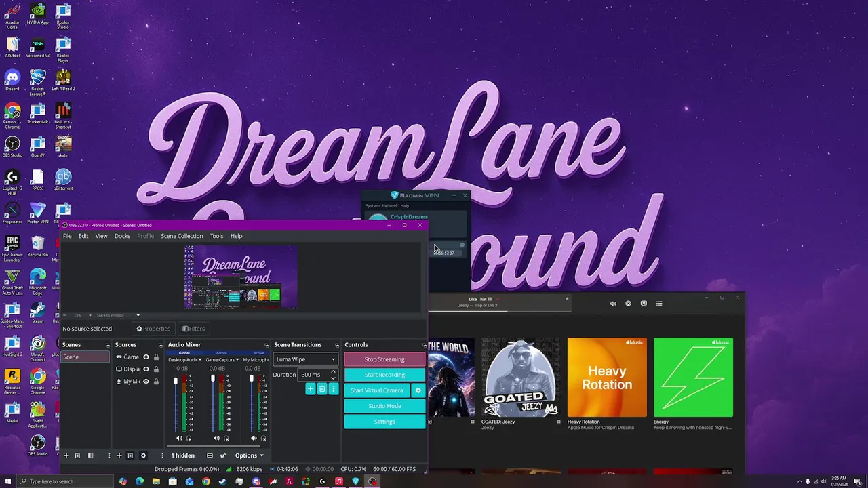Screen dimensions: 868x488
Task: Toggle lock for Game source
Action: click(x=156, y=357)
